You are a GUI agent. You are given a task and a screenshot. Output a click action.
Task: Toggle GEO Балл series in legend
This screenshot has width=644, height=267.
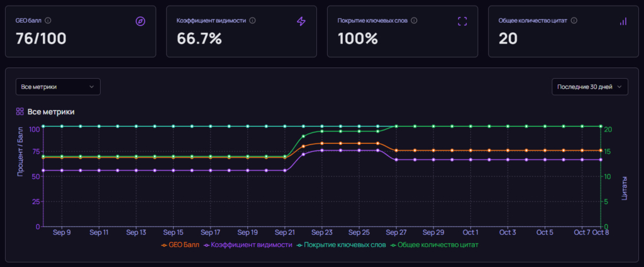point(180,245)
